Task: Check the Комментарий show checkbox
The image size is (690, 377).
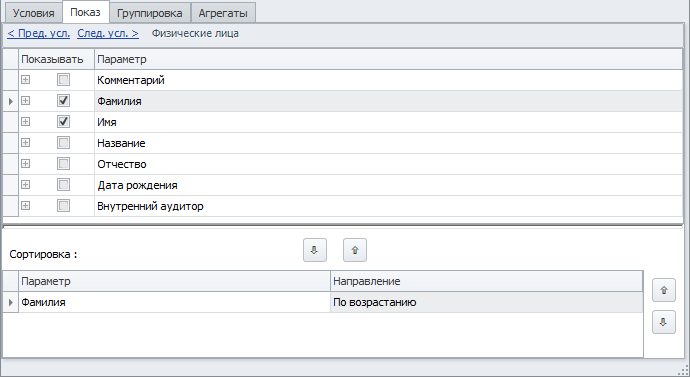Action: [63, 80]
